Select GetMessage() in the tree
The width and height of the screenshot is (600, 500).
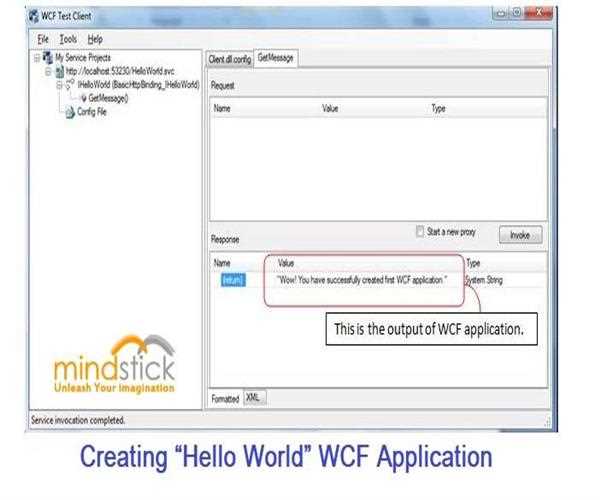[x=108, y=98]
